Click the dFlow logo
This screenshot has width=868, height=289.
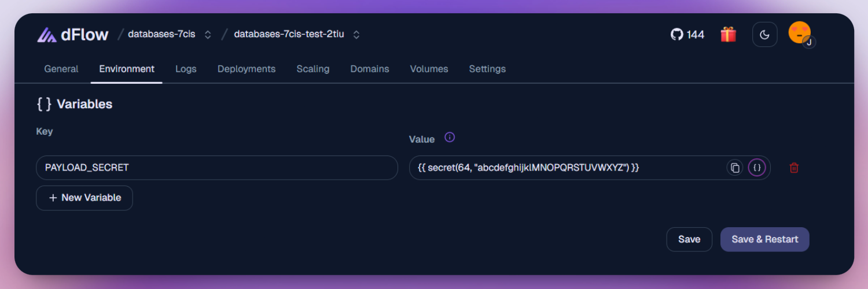click(x=73, y=35)
